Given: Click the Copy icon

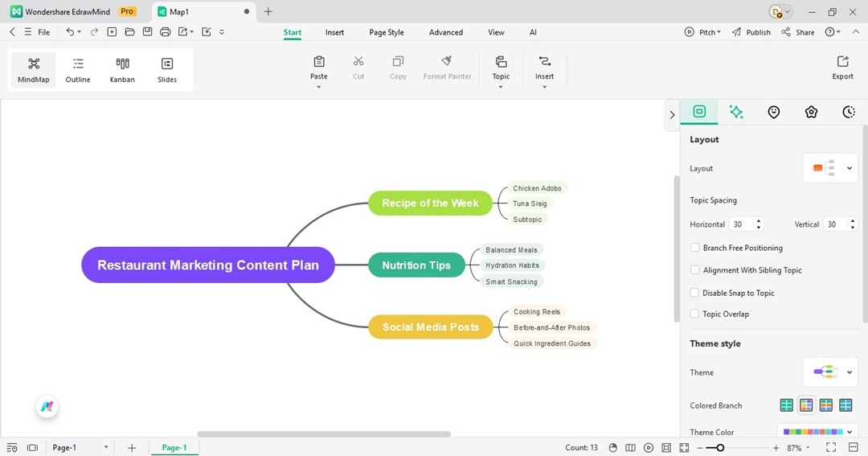Looking at the screenshot, I should [x=398, y=61].
